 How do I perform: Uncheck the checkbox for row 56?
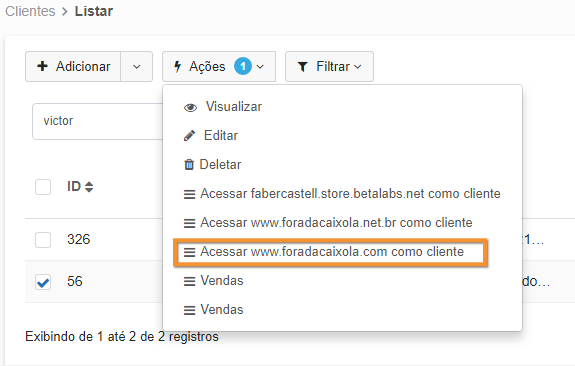pyautogui.click(x=43, y=282)
